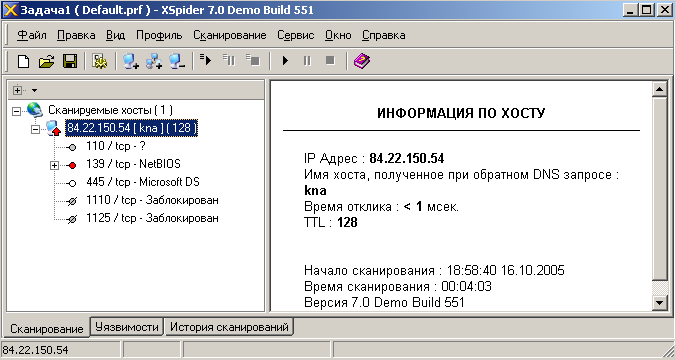Maximize the XSpider window
This screenshot has width=676, height=360.
coord(646,10)
